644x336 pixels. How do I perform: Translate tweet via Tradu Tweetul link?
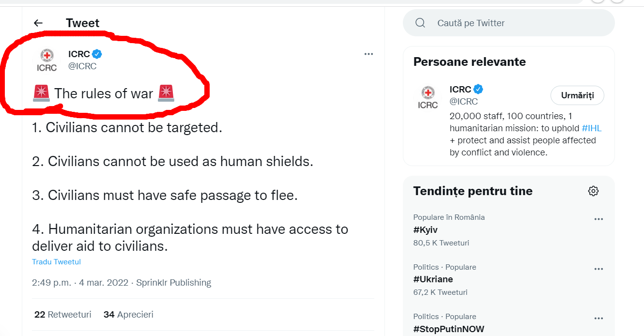[x=56, y=262]
